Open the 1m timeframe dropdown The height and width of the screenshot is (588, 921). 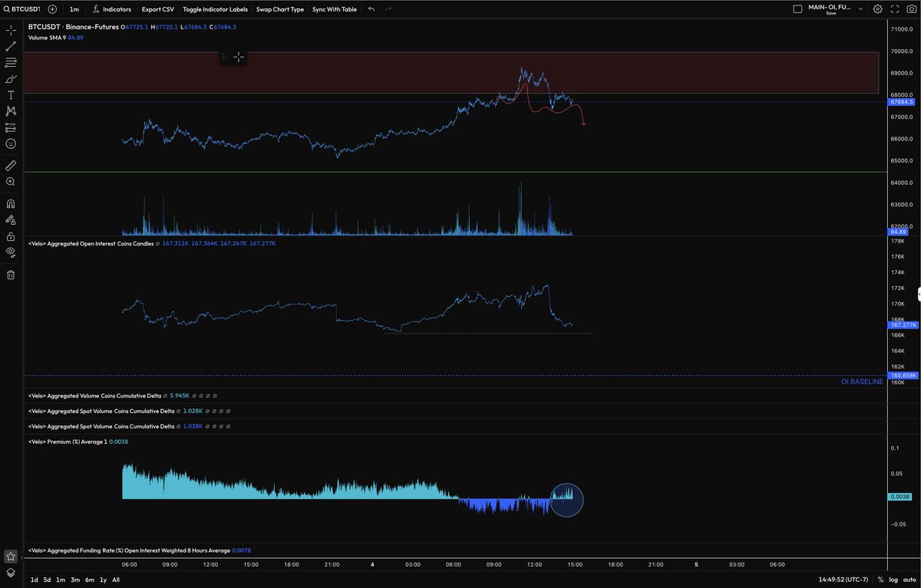click(x=74, y=9)
